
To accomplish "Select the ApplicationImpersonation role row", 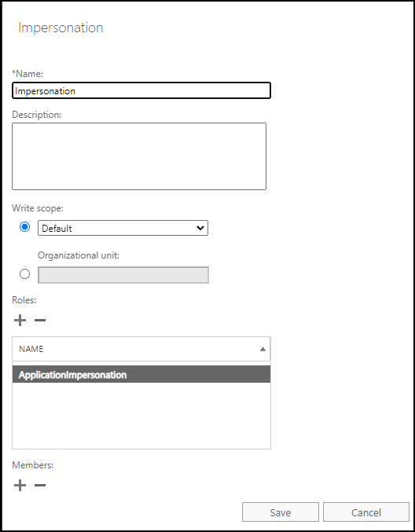I will [141, 375].
